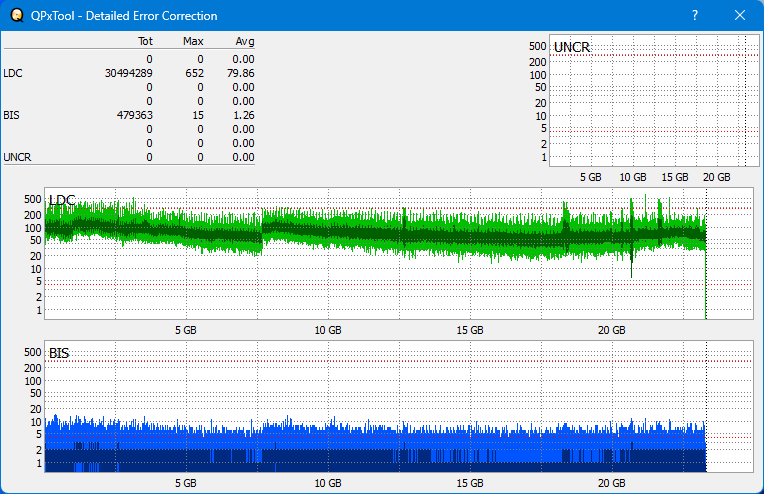This screenshot has width=764, height=494.
Task: Click the QPxTool app icon in title bar
Action: pos(14,15)
